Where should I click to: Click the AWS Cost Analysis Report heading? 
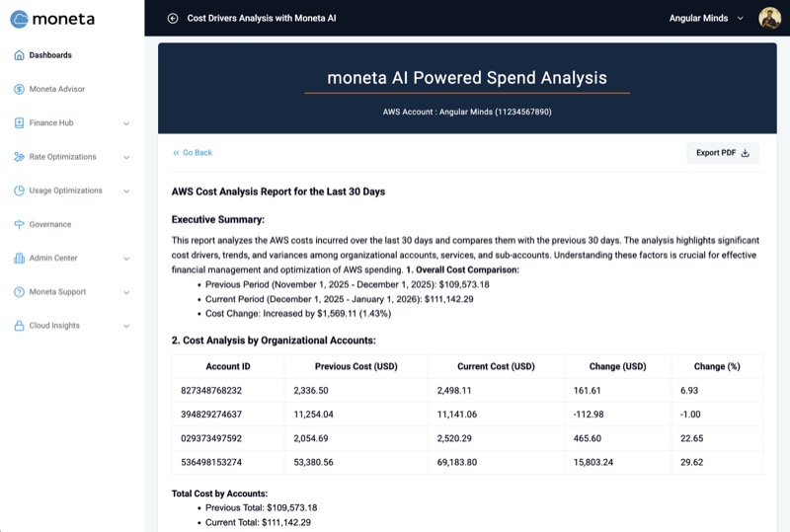click(278, 191)
